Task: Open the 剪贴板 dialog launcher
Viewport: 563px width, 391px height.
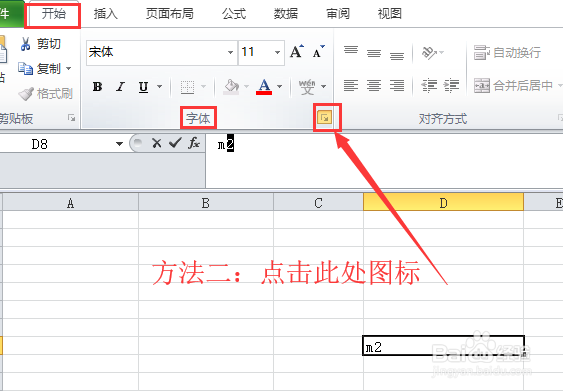Action: pyautogui.click(x=71, y=118)
